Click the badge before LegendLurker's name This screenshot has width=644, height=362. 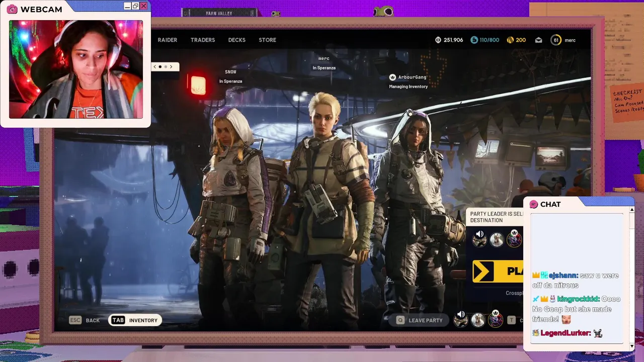coord(536,333)
